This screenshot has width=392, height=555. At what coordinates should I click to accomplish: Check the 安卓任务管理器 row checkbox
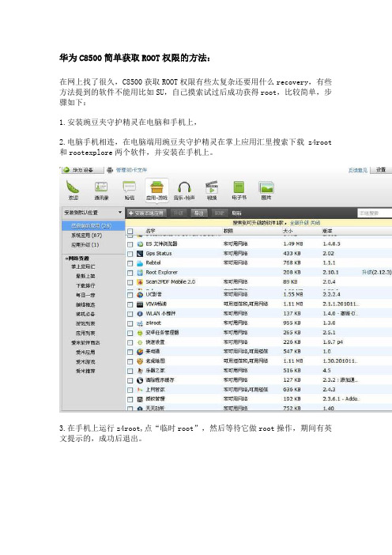pyautogui.click(x=130, y=333)
